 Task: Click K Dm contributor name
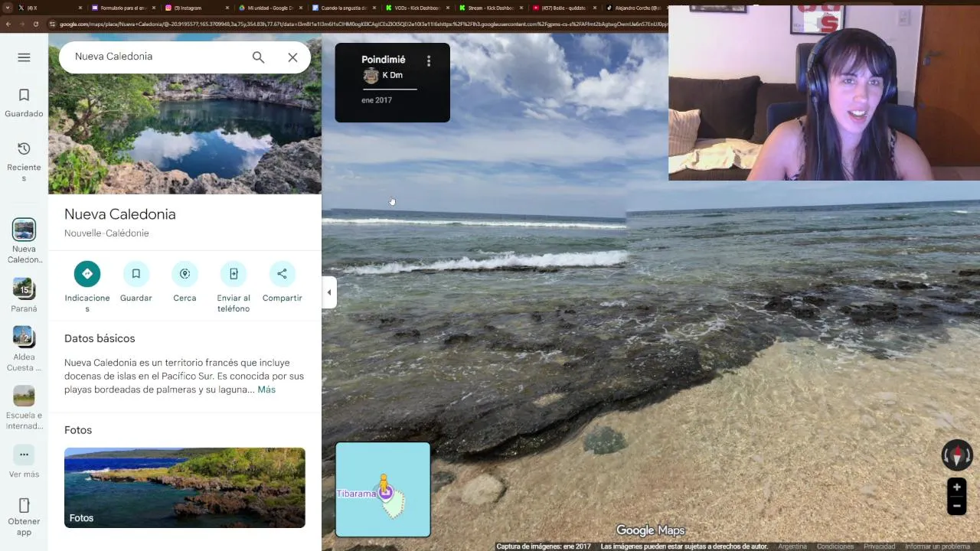(x=392, y=75)
